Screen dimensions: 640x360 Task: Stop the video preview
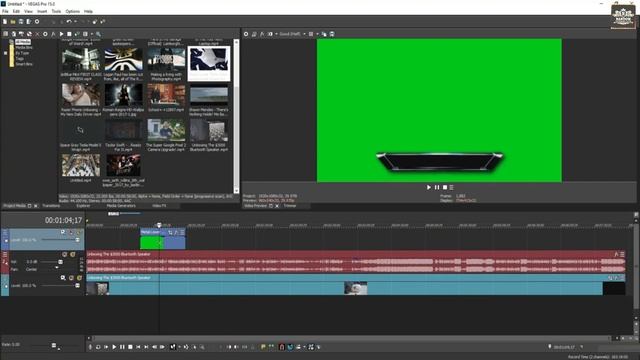coord(445,187)
